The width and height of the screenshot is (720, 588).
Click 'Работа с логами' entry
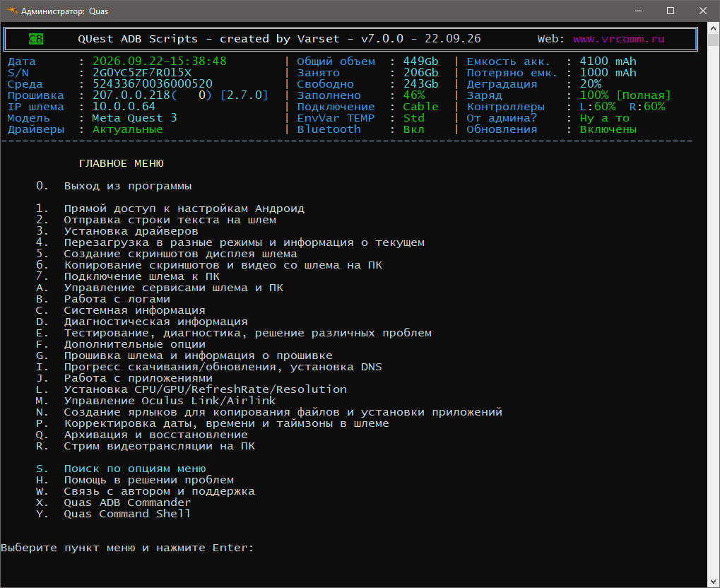point(103,299)
